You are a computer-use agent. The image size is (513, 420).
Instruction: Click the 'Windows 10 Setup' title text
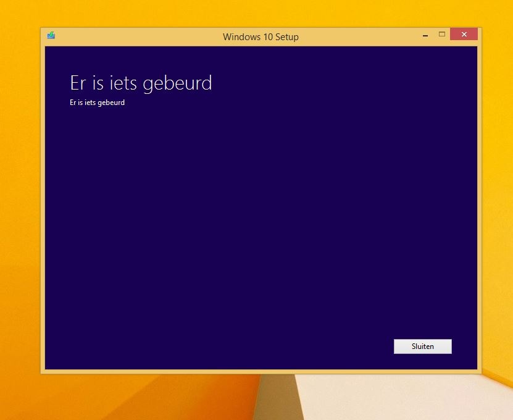click(261, 36)
